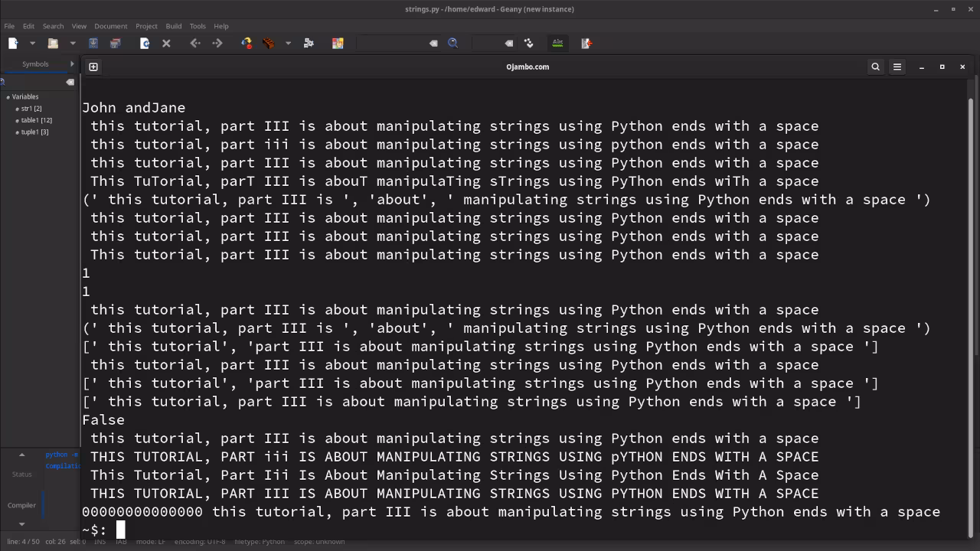The image size is (980, 551).
Task: Click the terminal search magnifier button
Action: [876, 67]
